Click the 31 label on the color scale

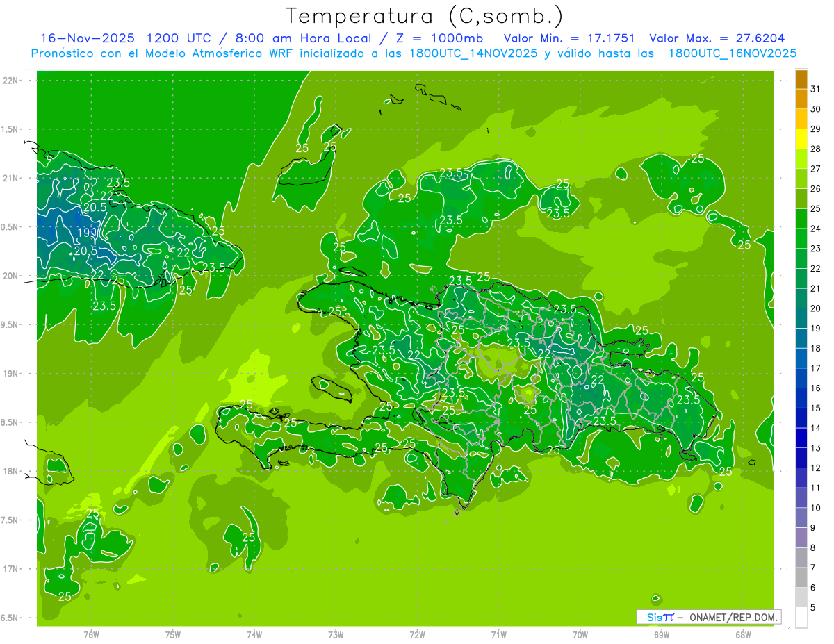pos(816,89)
